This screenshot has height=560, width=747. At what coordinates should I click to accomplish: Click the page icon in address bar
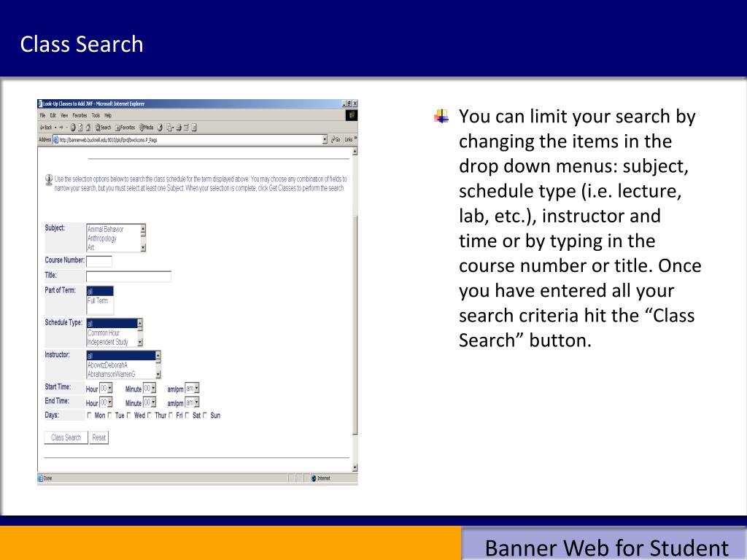point(55,140)
